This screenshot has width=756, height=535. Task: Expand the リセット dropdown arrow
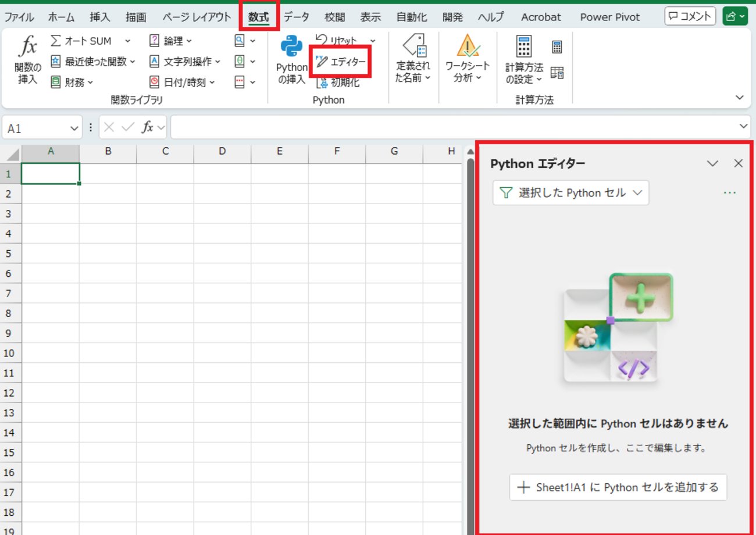pyautogui.click(x=373, y=41)
